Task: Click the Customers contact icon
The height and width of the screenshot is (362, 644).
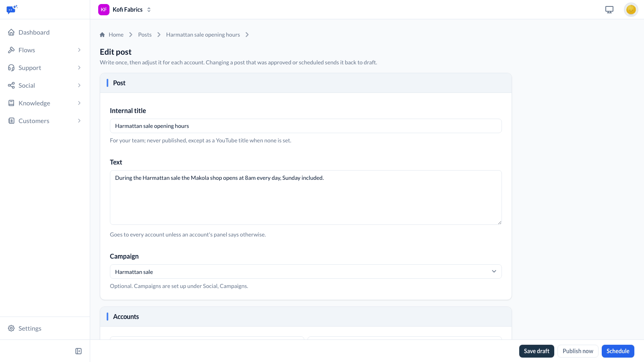Action: point(11,121)
